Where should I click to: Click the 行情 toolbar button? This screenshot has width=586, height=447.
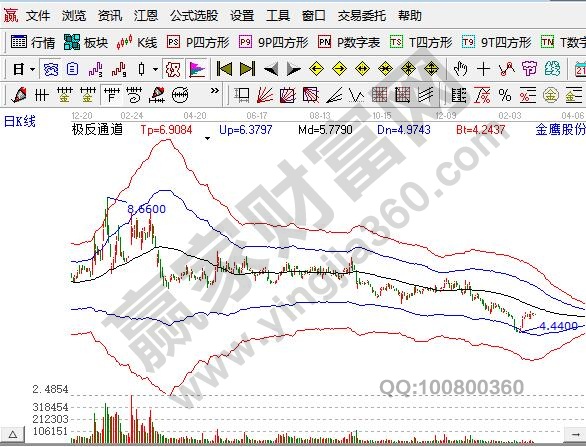(x=33, y=42)
